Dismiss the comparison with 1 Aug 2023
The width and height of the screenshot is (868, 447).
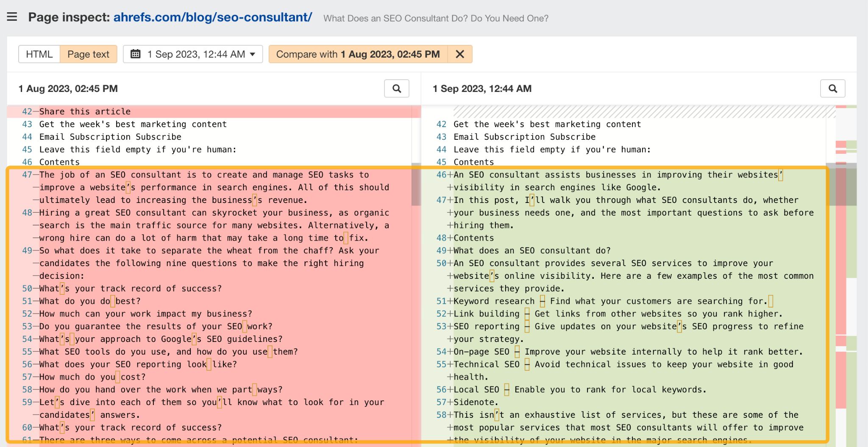(459, 54)
